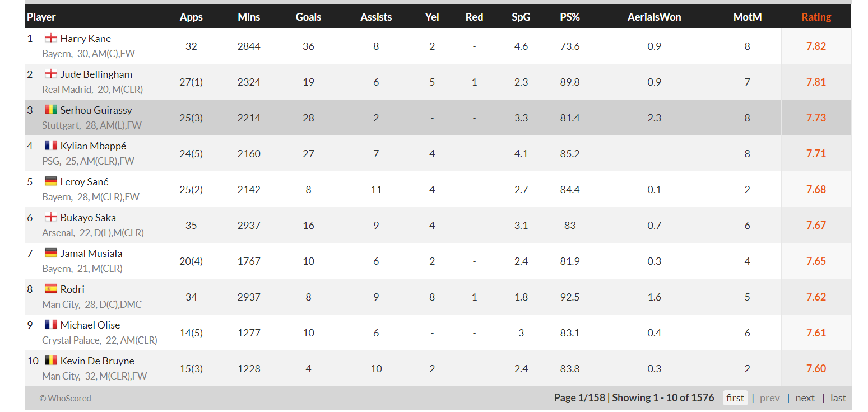Sort by the MotM column header

(x=748, y=17)
